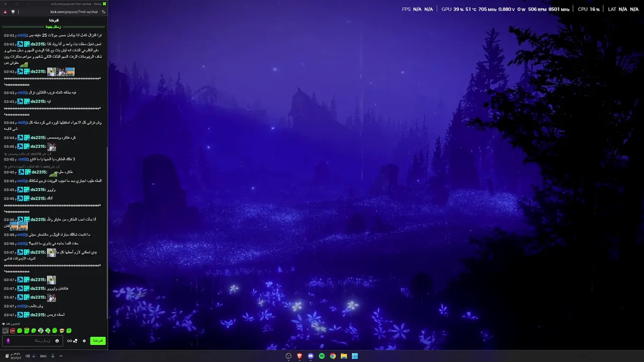The image size is (644, 362).
Task: Click the Brave Rewards triangle icon
Action: [5, 12]
